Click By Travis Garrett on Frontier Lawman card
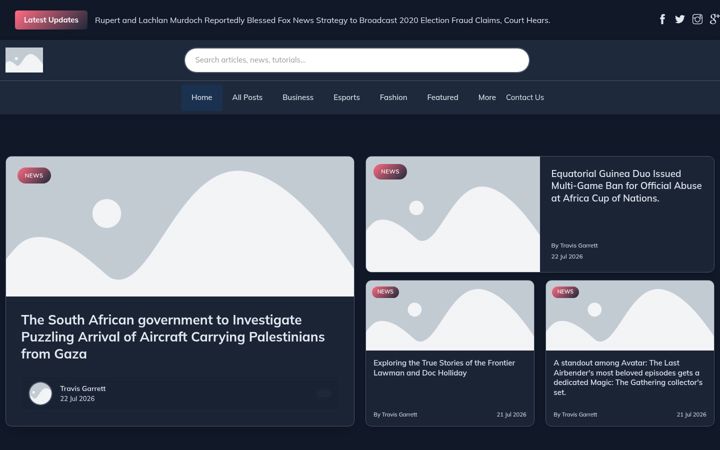This screenshot has width=720, height=450. pyautogui.click(x=395, y=415)
